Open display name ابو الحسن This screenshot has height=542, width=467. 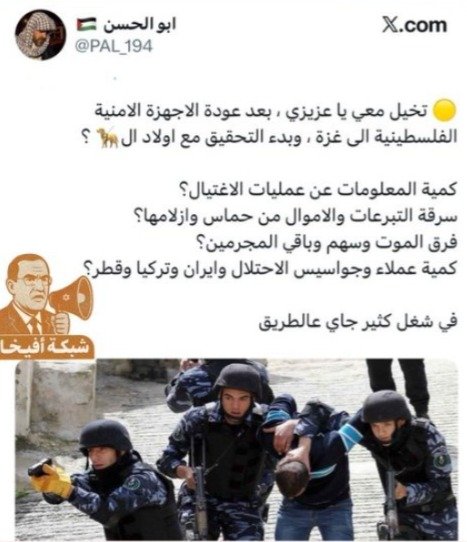[x=135, y=25]
